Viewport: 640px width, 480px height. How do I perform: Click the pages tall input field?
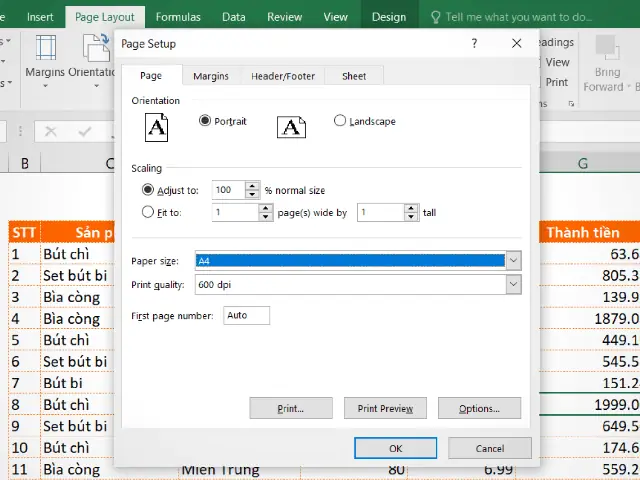pyautogui.click(x=381, y=213)
